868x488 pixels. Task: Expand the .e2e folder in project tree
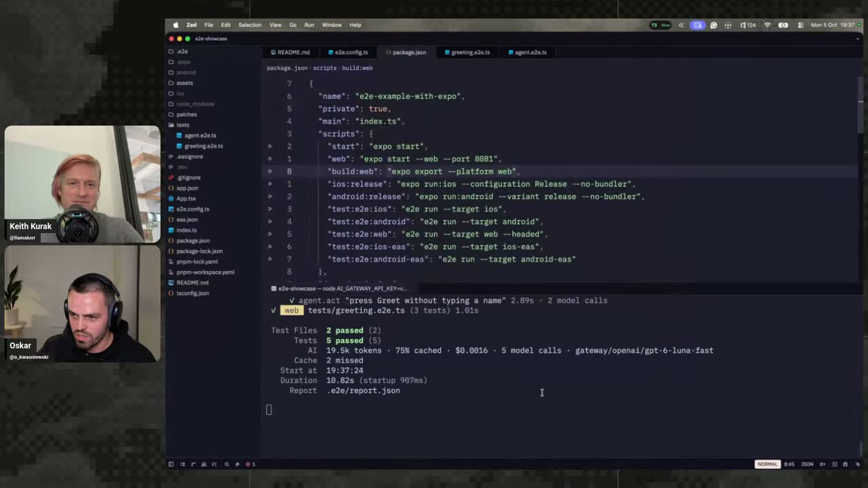pos(178,52)
